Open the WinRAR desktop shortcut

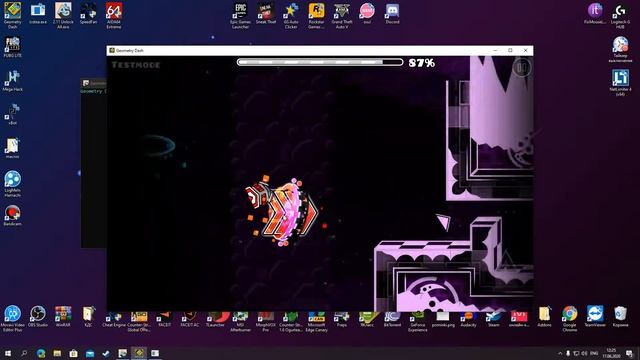tap(63, 316)
